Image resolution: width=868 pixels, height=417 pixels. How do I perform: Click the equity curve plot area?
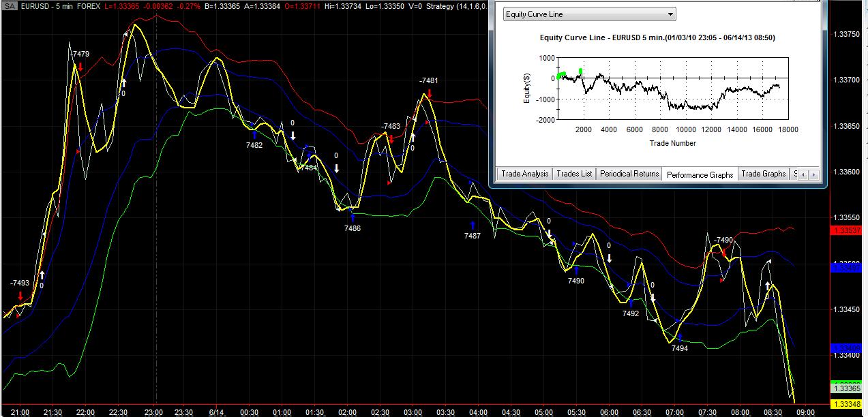point(673,88)
